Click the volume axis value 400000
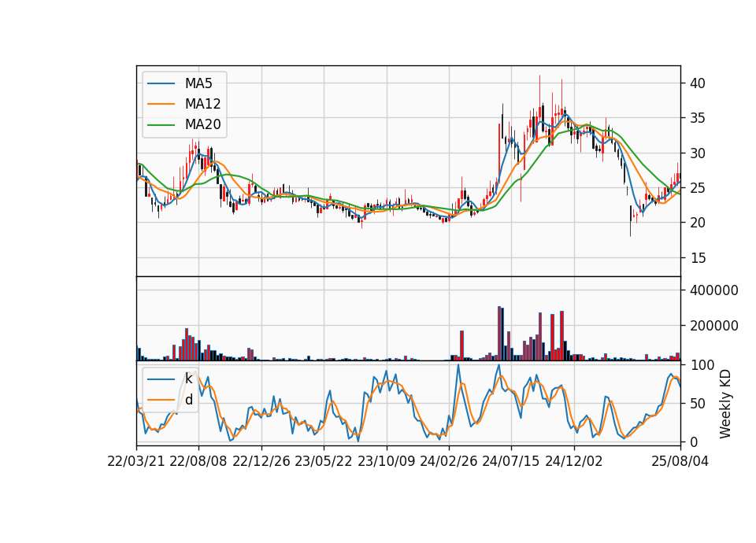The height and width of the screenshot is (543, 756). 714,290
